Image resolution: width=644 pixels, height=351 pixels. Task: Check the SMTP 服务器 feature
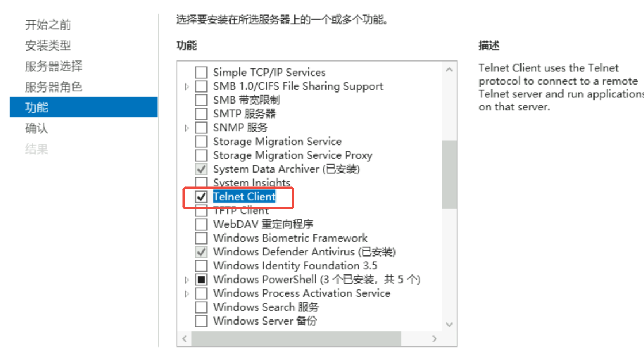tap(201, 114)
